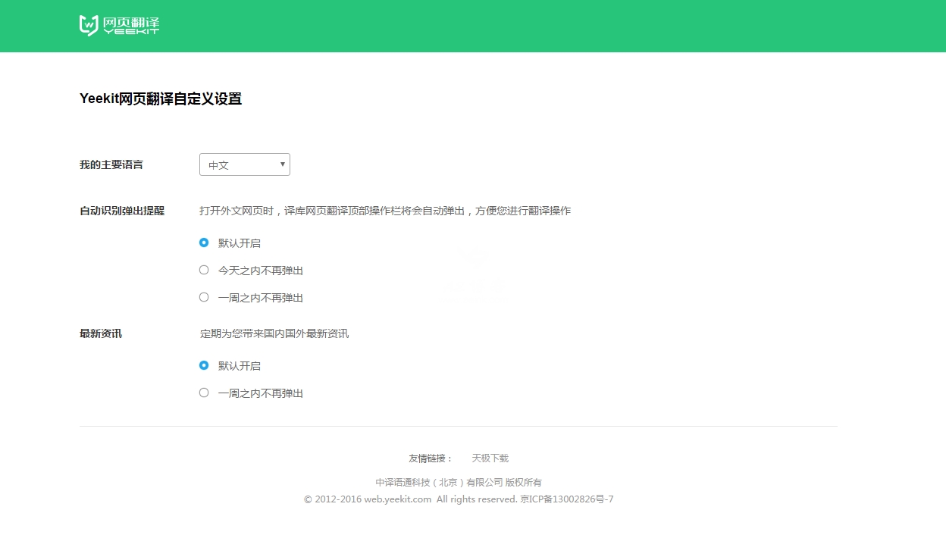
Task: Select 默认开启 radio under 自动识别弹出提醒
Action: point(204,242)
